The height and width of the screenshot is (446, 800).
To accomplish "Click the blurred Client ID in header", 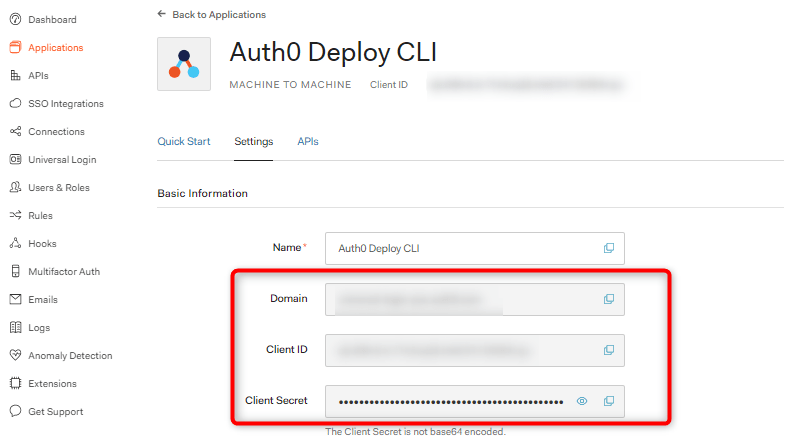I will (x=526, y=85).
